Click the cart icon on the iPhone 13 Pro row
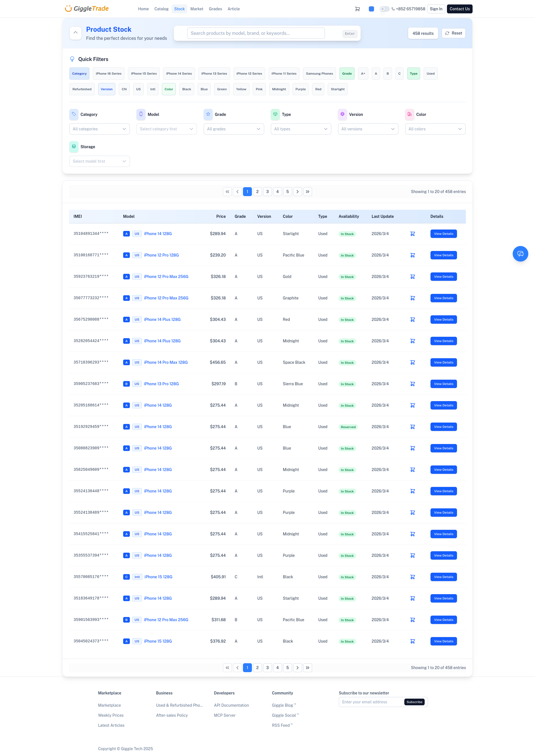Image resolution: width=535 pixels, height=756 pixels. pos(412,384)
